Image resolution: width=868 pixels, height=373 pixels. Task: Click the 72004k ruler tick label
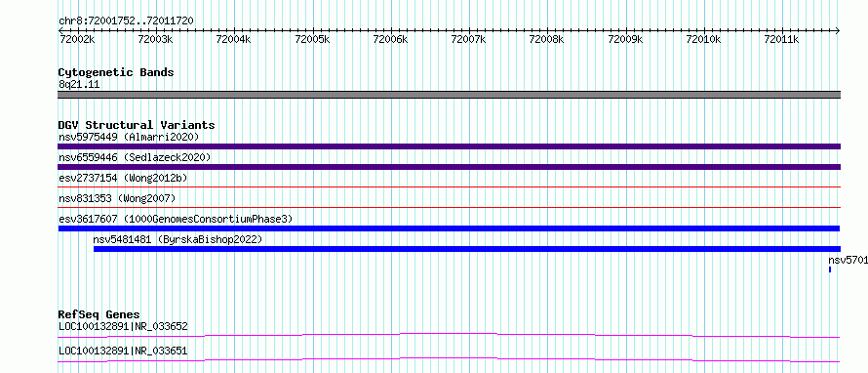[234, 39]
